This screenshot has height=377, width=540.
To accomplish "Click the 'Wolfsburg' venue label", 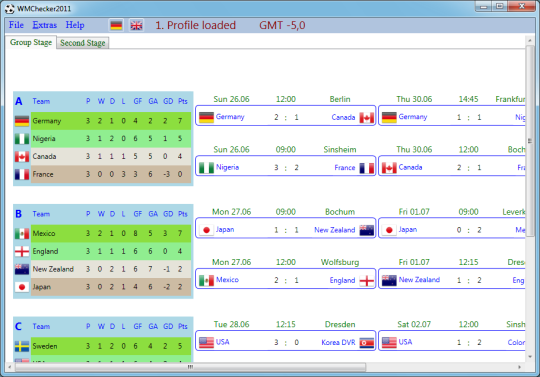I will click(x=340, y=262).
